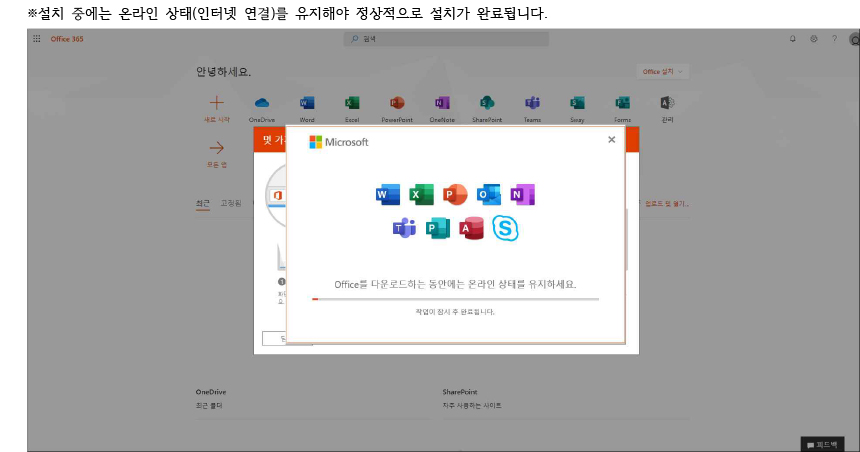
Task: Click the Access icon in installer dialog
Action: [472, 228]
